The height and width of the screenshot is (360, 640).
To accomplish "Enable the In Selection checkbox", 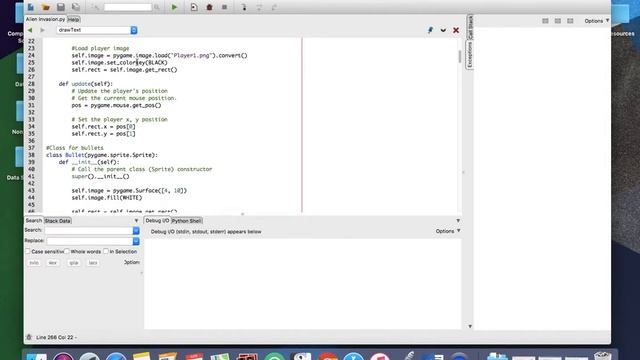I will click(x=106, y=251).
